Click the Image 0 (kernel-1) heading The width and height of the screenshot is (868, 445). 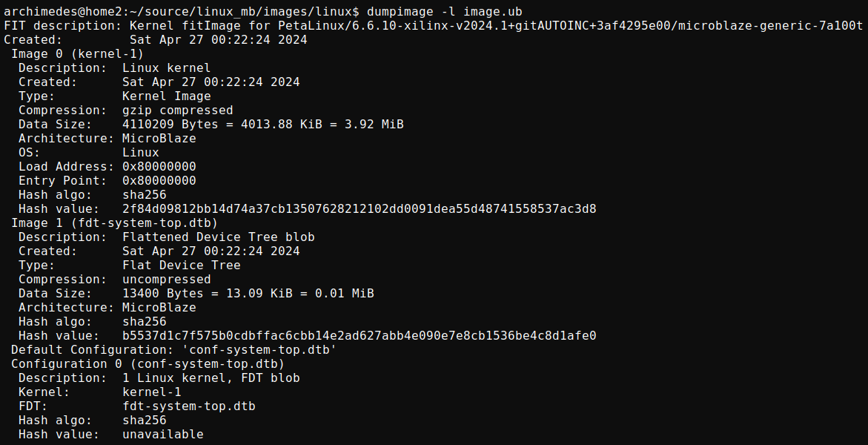(x=77, y=53)
